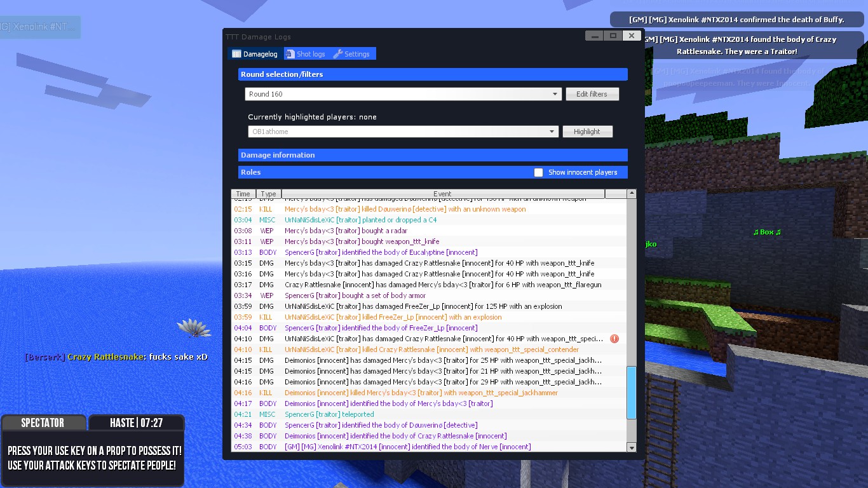Select the Deimonios damage row for 25 HP
The image size is (868, 488).
click(x=429, y=360)
